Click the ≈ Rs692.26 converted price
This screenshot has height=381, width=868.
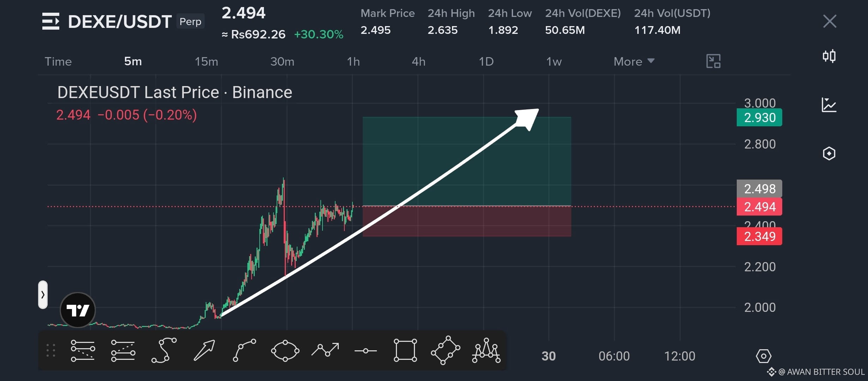[253, 34]
